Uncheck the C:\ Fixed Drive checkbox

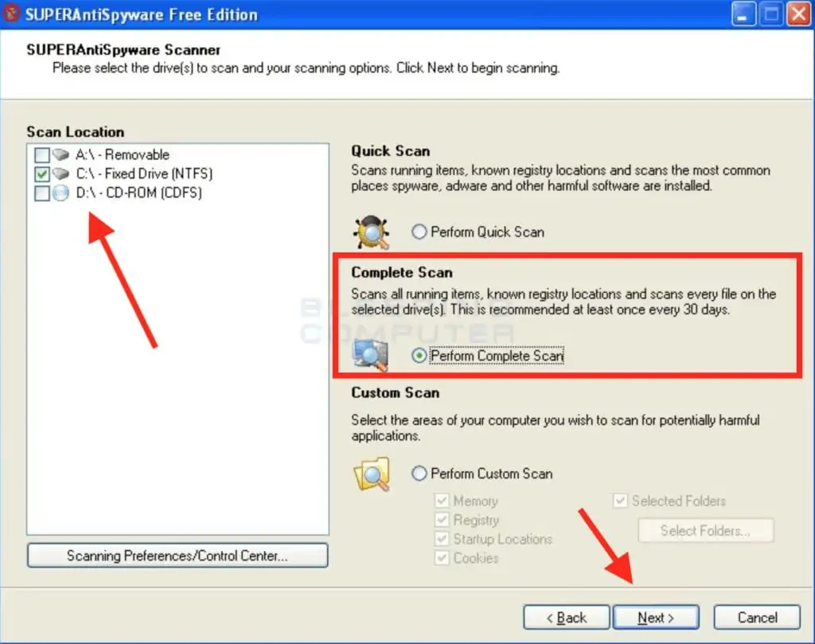(41, 174)
